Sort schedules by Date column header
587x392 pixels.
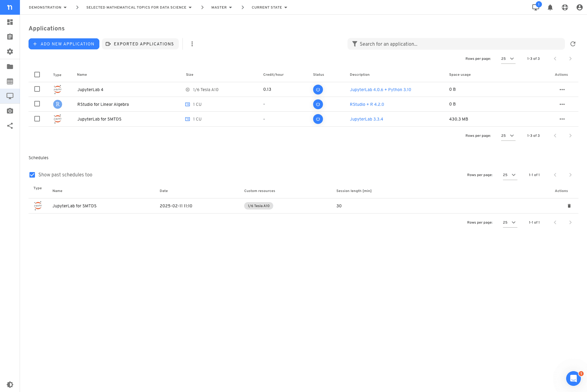tap(164, 191)
